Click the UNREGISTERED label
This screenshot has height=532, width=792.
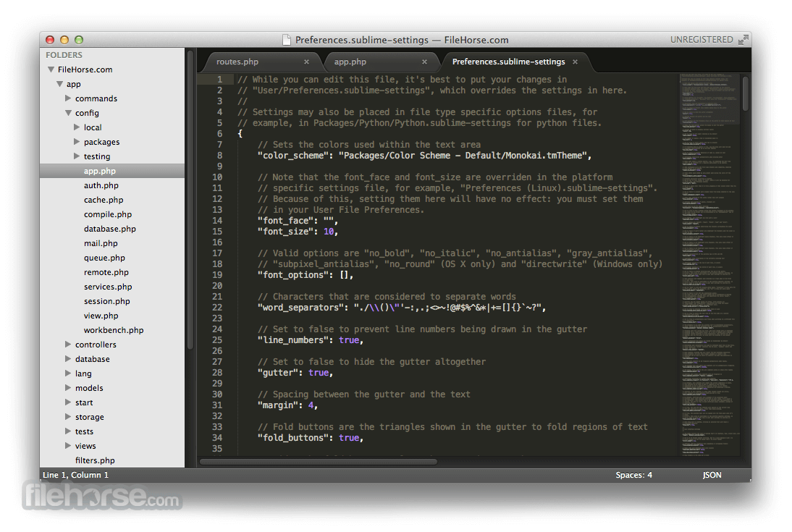(x=701, y=39)
